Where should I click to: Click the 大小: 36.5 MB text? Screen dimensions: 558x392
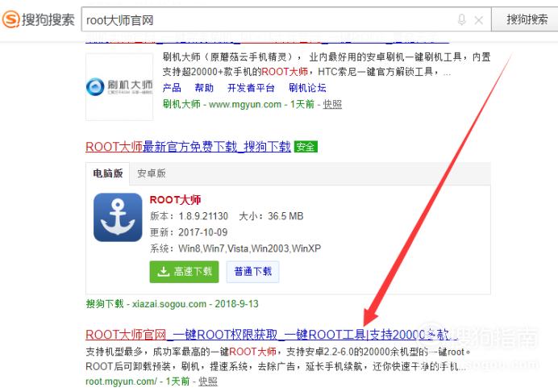271,216
